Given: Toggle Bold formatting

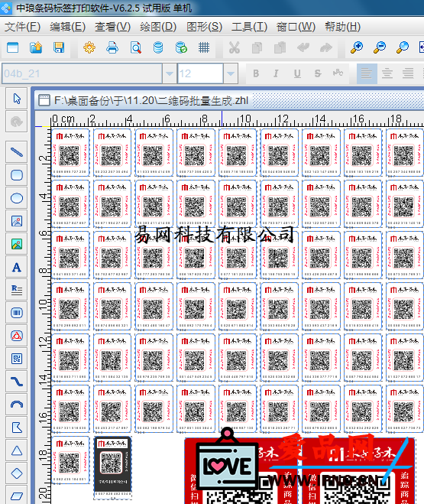Looking at the screenshot, I should (x=256, y=73).
